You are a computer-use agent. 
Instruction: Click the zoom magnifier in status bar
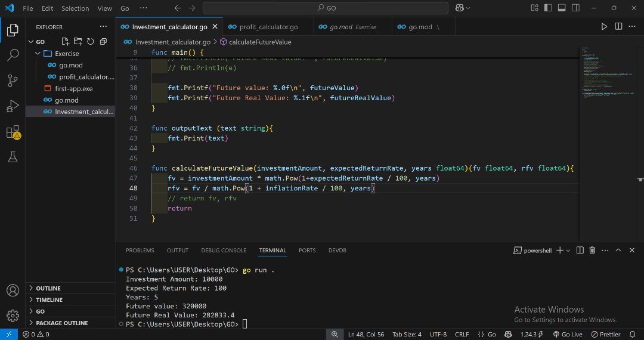click(x=335, y=334)
